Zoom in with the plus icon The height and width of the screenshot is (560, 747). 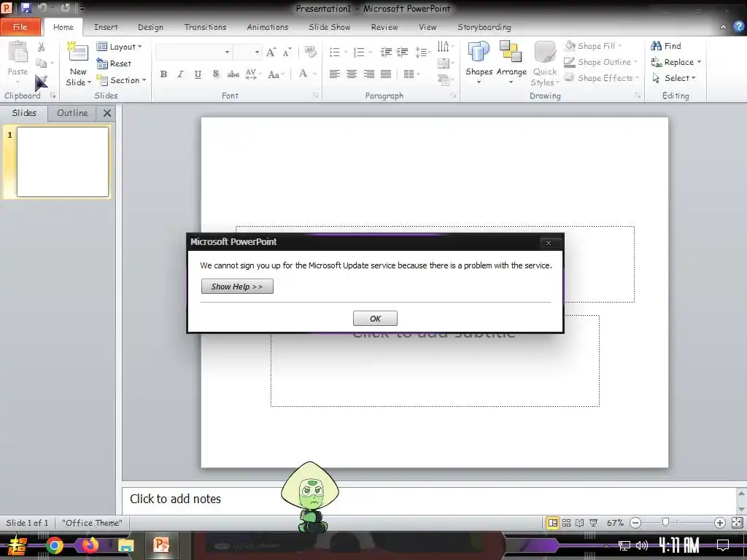click(x=720, y=523)
